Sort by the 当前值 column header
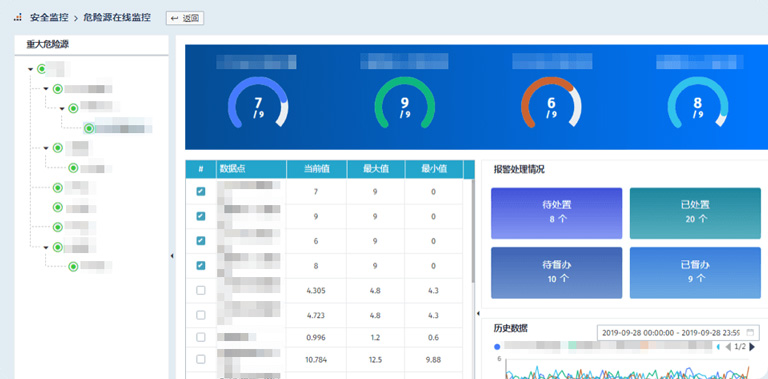 click(316, 169)
